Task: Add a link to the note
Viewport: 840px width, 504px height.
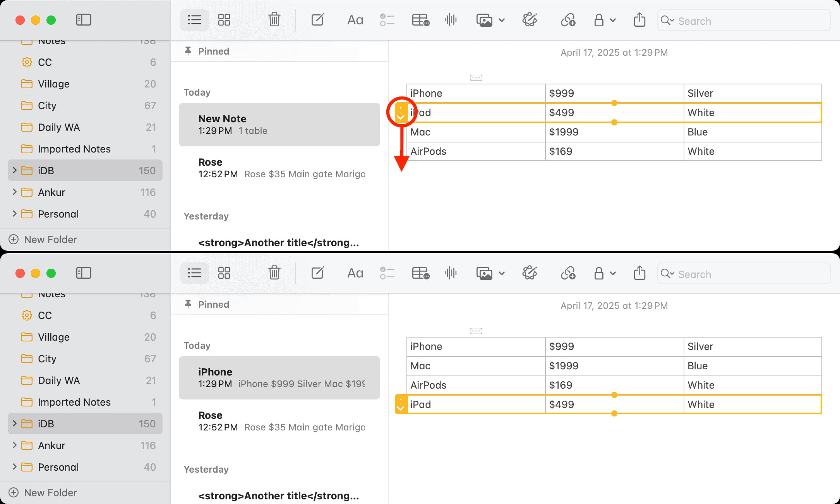Action: 567,20
